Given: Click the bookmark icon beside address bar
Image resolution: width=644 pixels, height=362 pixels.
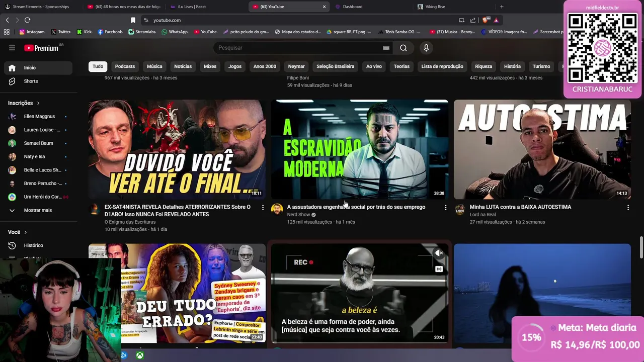Looking at the screenshot, I should coord(133,20).
